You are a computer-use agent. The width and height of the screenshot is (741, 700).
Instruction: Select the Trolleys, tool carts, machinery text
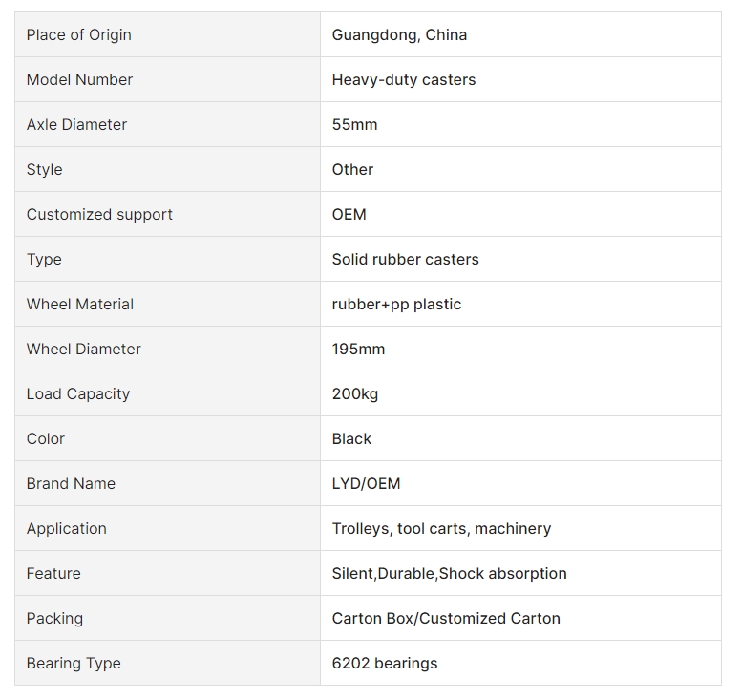click(441, 528)
